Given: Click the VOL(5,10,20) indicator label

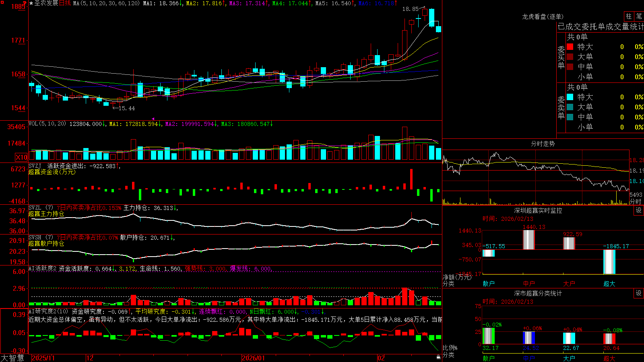Looking at the screenshot, I should point(47,124).
